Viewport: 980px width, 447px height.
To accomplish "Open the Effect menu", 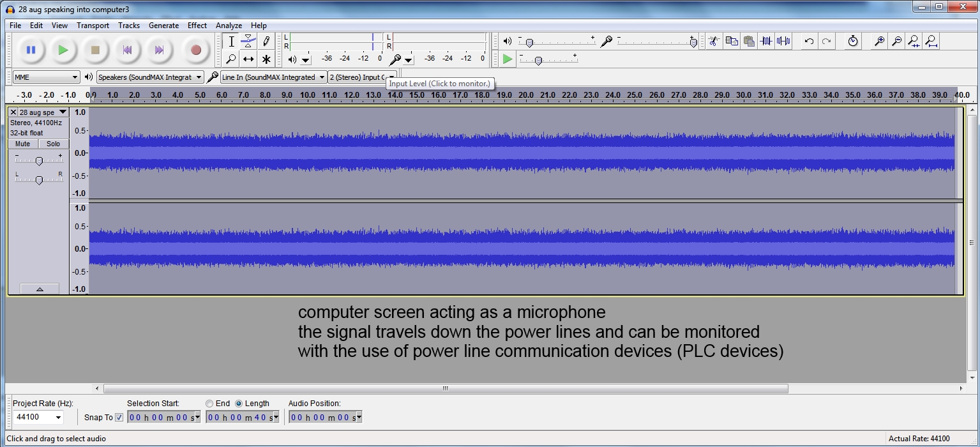I will tap(197, 26).
